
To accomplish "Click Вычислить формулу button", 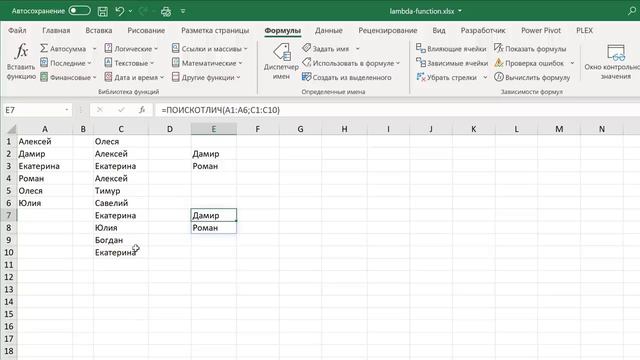I will (x=532, y=77).
